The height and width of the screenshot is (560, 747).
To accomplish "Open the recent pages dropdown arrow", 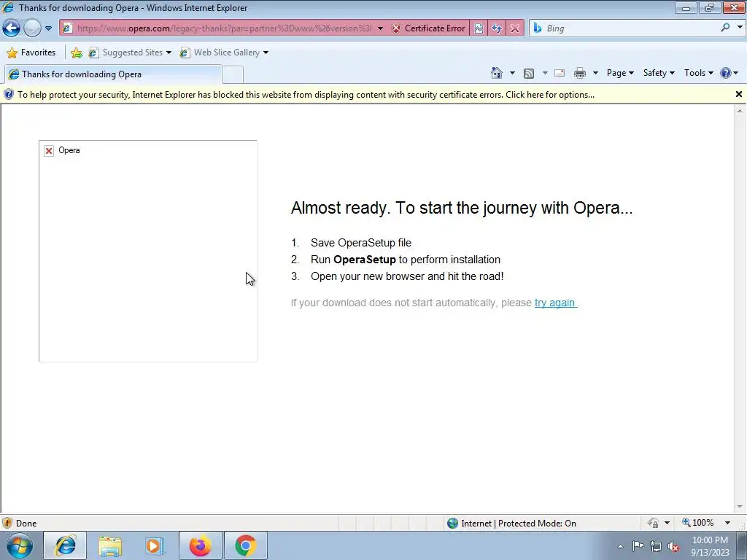I will (x=48, y=28).
